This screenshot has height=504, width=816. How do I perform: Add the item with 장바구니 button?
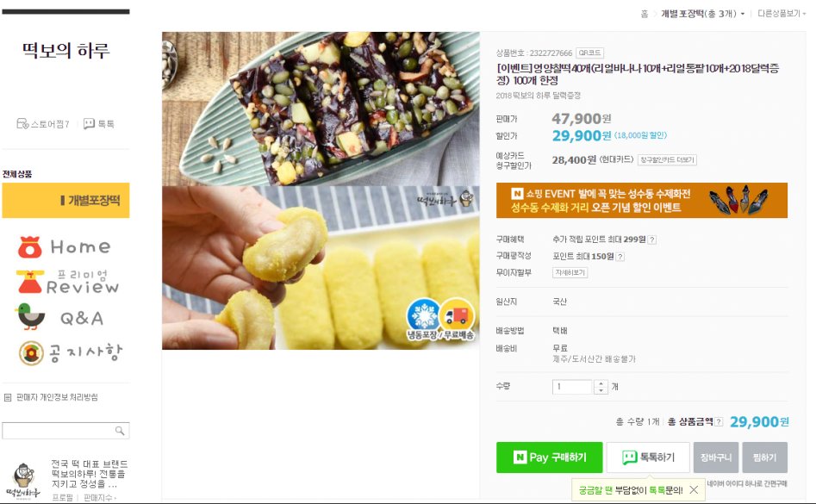coord(716,457)
